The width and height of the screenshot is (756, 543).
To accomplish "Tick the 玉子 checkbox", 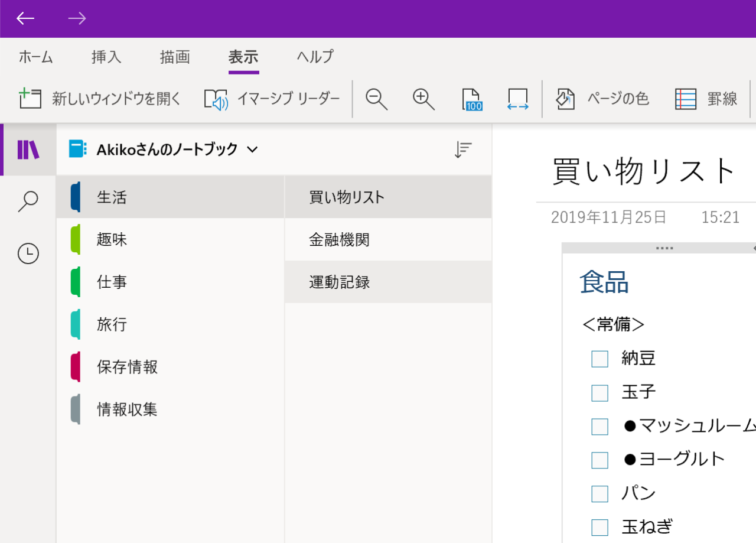I will click(x=599, y=392).
